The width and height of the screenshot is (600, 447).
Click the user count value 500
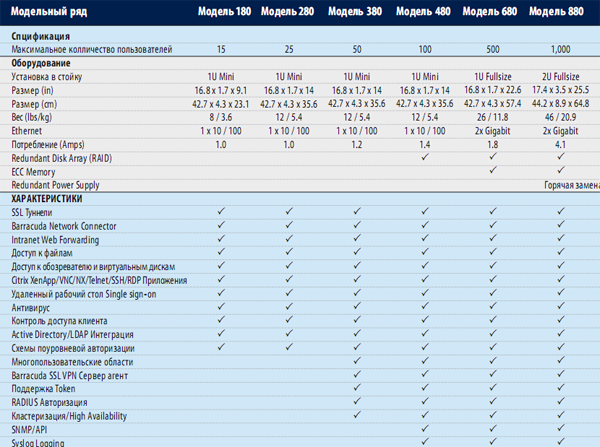coord(493,49)
